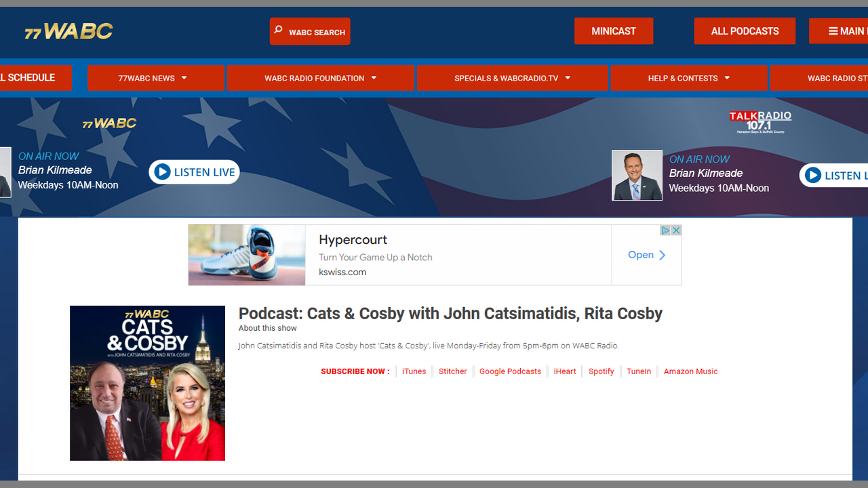868x488 pixels.
Task: Click Brian Kilmeade's host photo
Action: tap(637, 175)
